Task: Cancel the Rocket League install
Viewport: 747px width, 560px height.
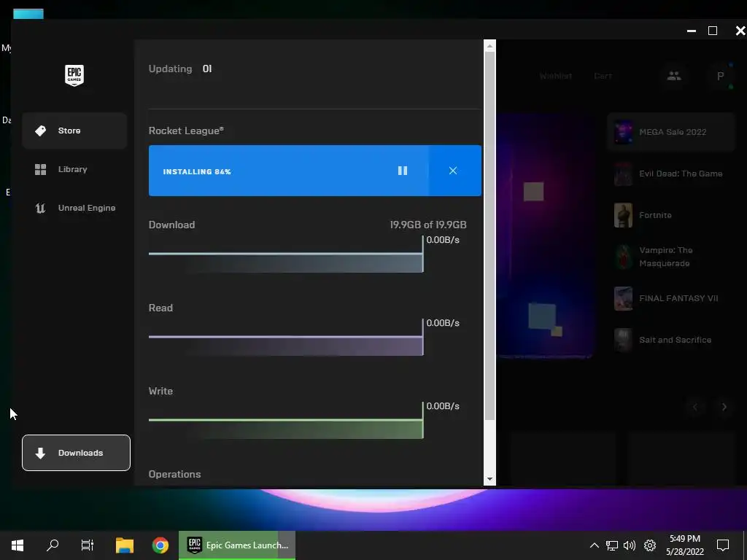Action: pos(453,171)
